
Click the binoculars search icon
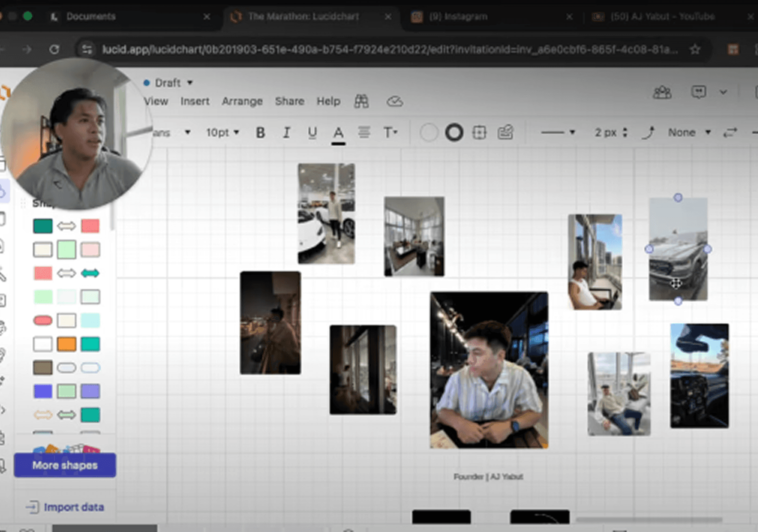362,101
